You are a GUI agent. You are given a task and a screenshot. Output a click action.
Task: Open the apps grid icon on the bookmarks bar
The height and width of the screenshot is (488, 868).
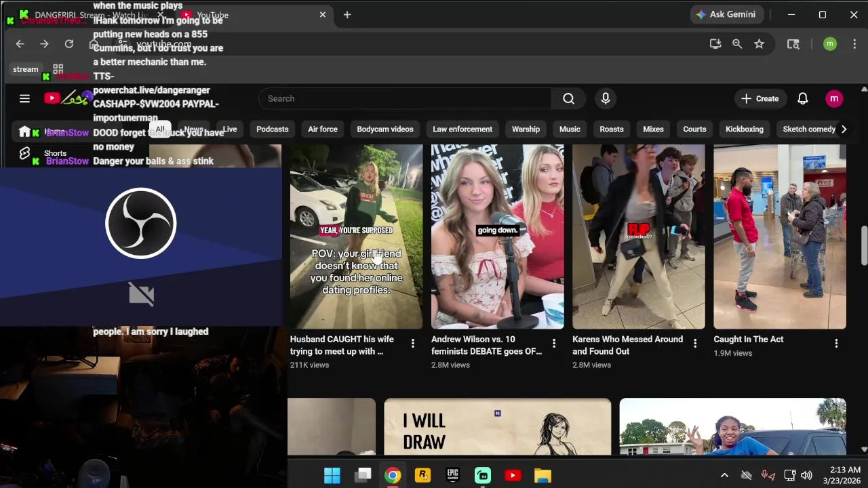click(58, 69)
